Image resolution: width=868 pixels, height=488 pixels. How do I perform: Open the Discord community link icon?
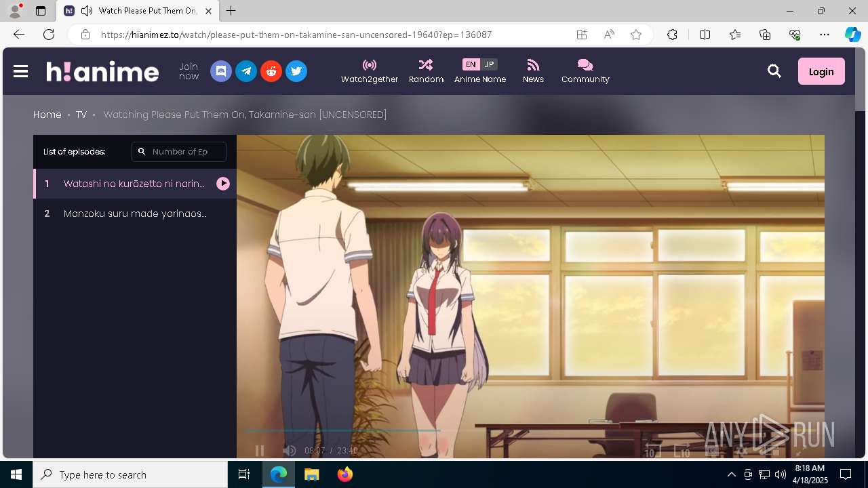(221, 71)
